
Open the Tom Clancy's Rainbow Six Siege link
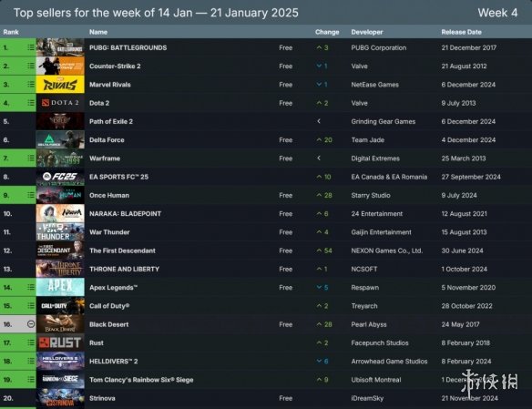coord(141,380)
